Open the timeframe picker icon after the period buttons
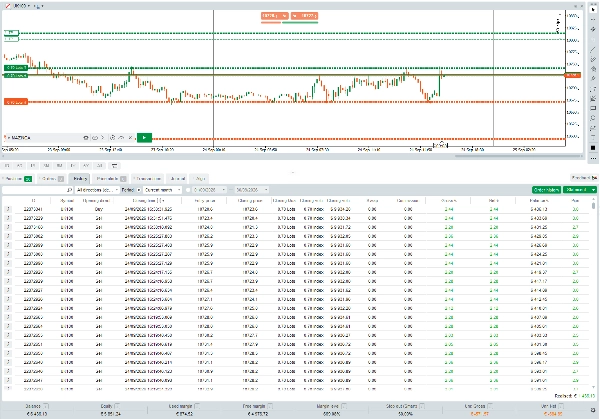The width and height of the screenshot is (600, 419). pos(114,166)
